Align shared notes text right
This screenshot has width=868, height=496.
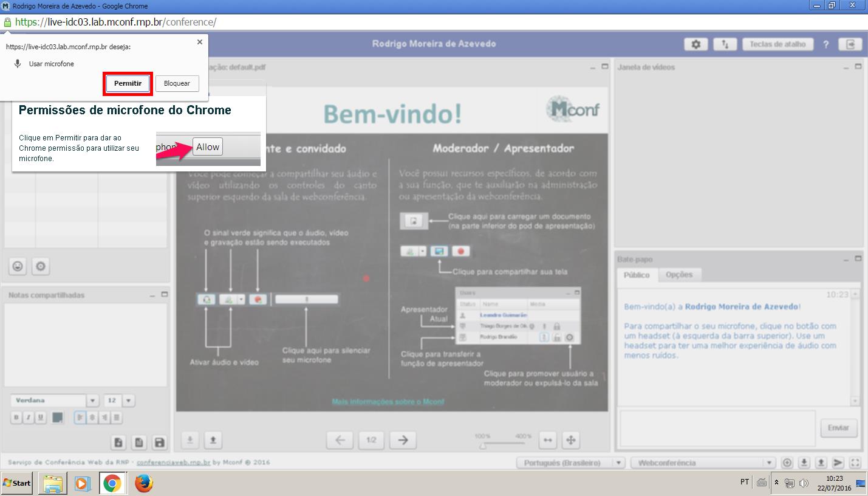tap(104, 418)
